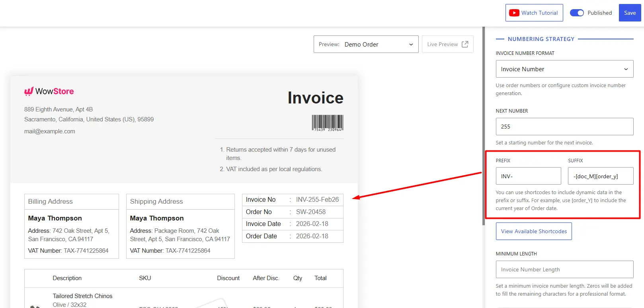
Task: Focus the Prefix input field
Action: coord(528,176)
